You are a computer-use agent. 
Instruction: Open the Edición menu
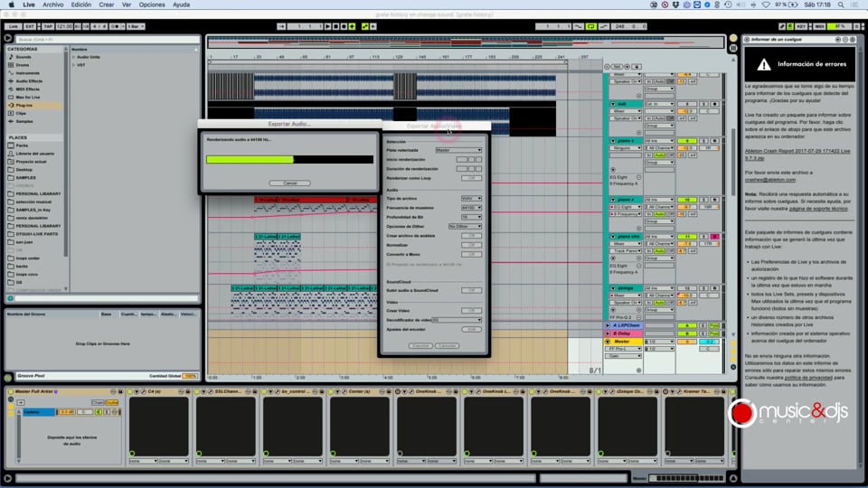point(80,5)
